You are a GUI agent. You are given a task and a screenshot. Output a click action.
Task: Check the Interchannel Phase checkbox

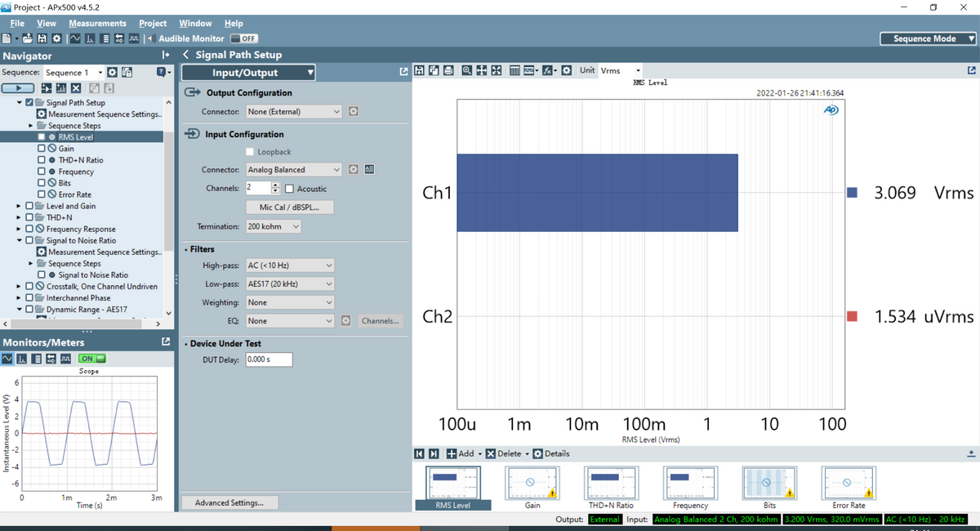pos(29,298)
